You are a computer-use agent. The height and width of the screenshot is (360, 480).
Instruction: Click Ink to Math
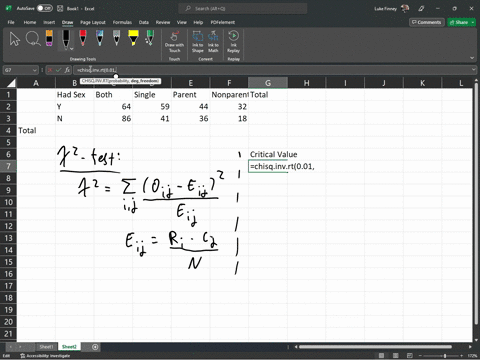coord(213,42)
